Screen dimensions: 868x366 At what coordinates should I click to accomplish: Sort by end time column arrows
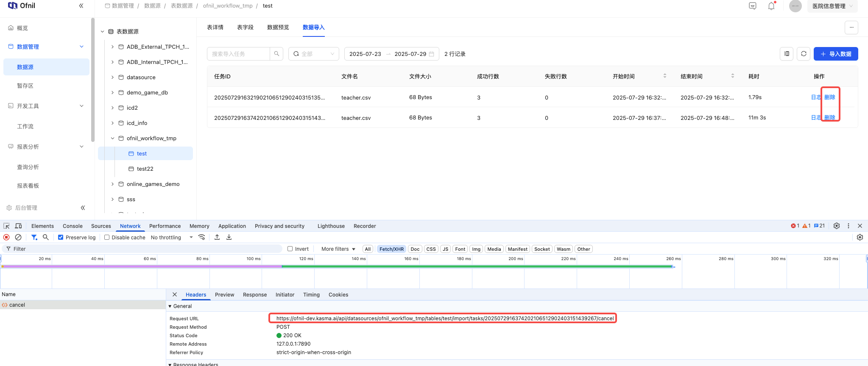pos(733,76)
